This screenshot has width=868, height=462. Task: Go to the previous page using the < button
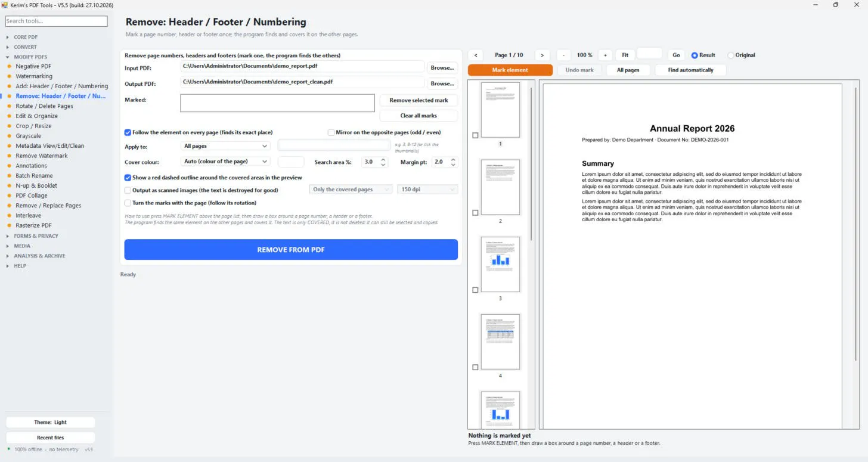click(476, 55)
